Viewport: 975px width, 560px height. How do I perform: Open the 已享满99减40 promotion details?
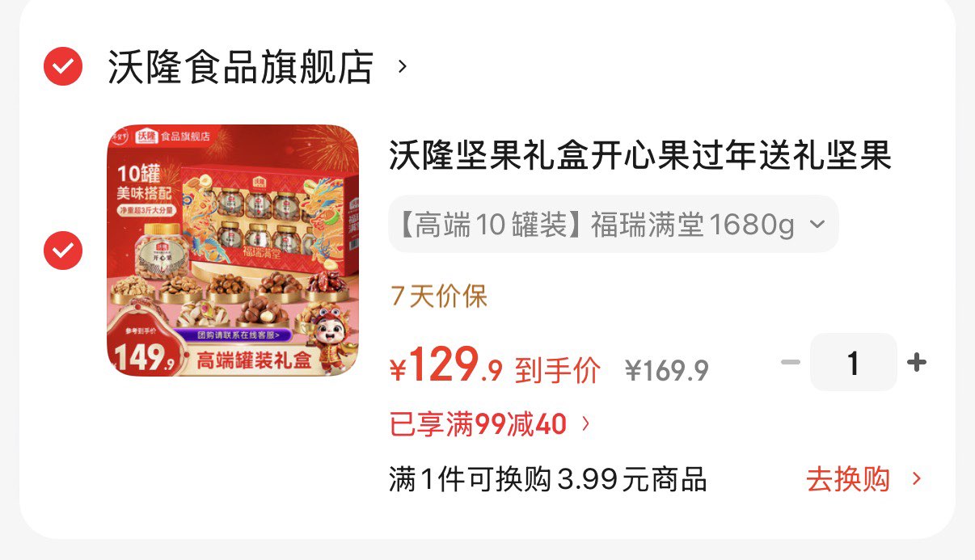coord(479,423)
